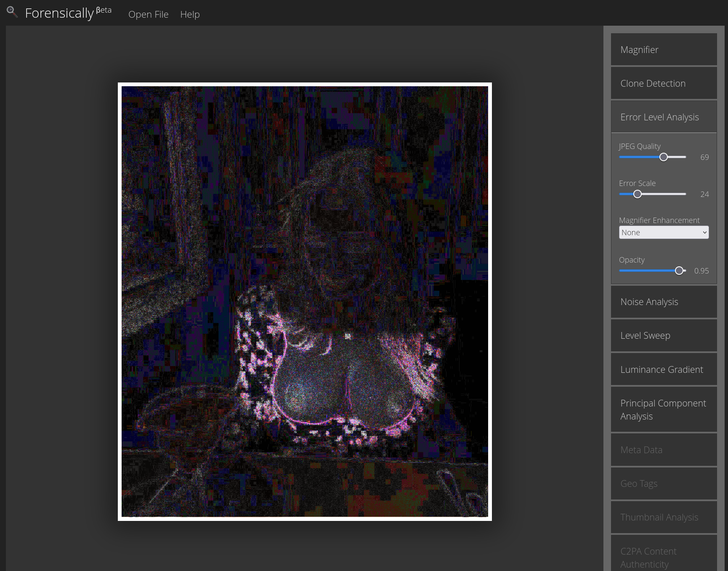
Task: Switch to Clone Detection tool
Action: pyautogui.click(x=664, y=83)
